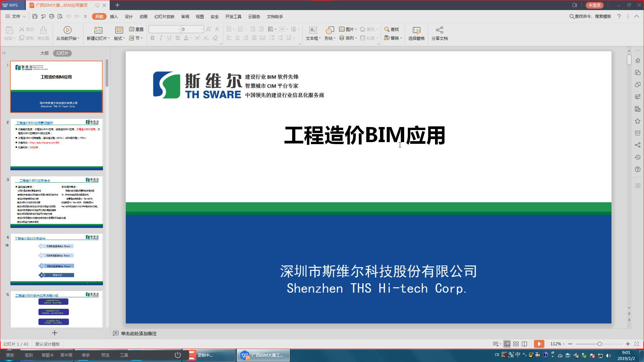Click the 未登录 login button
This screenshot has width=644, height=362.
(594, 5)
